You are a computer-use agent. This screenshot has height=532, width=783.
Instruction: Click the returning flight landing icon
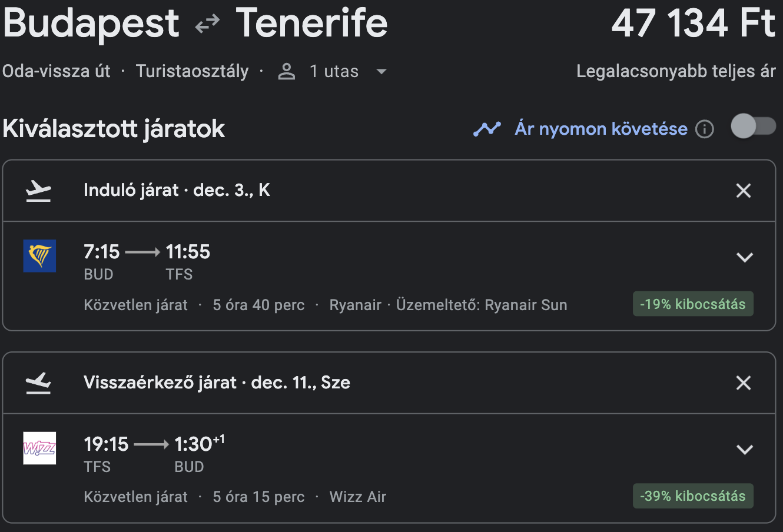(39, 383)
